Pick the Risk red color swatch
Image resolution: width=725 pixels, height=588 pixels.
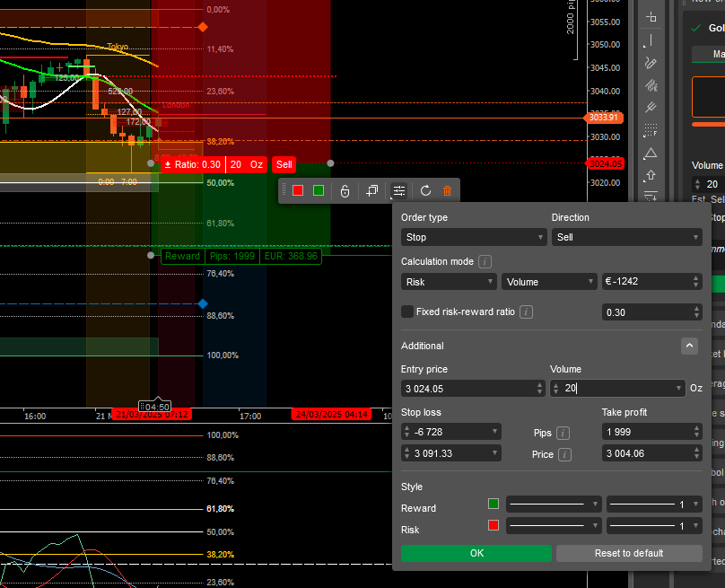coord(494,525)
